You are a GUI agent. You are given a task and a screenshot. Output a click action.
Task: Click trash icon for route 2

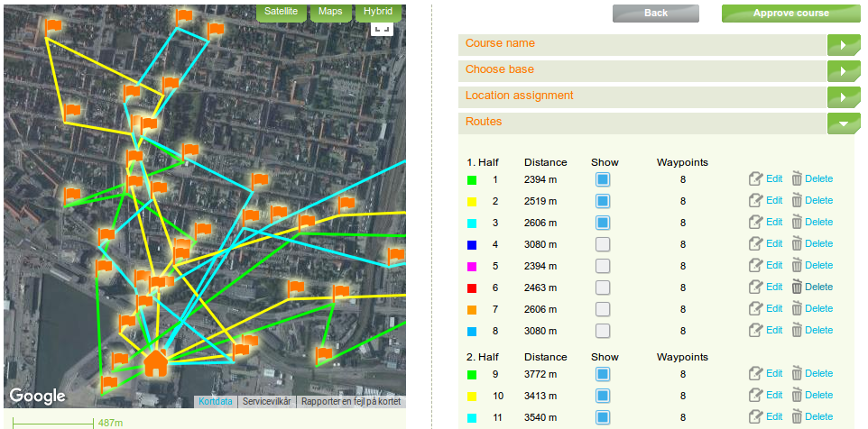point(797,201)
